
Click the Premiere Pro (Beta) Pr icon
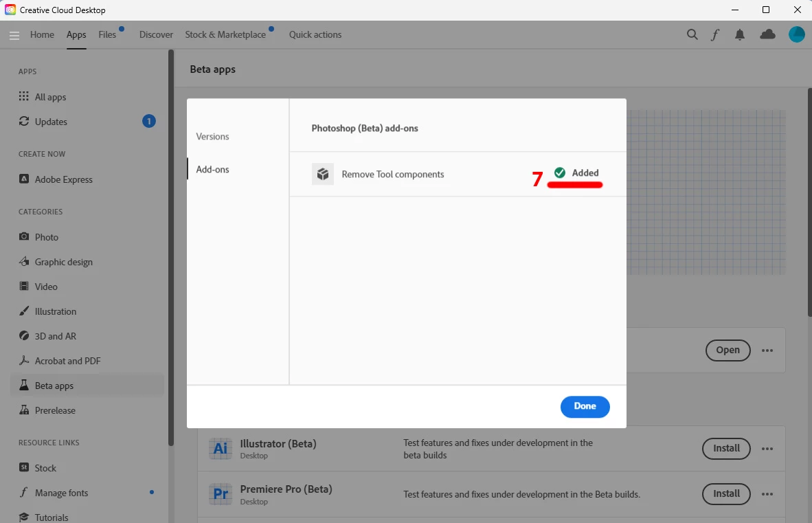[x=221, y=494]
